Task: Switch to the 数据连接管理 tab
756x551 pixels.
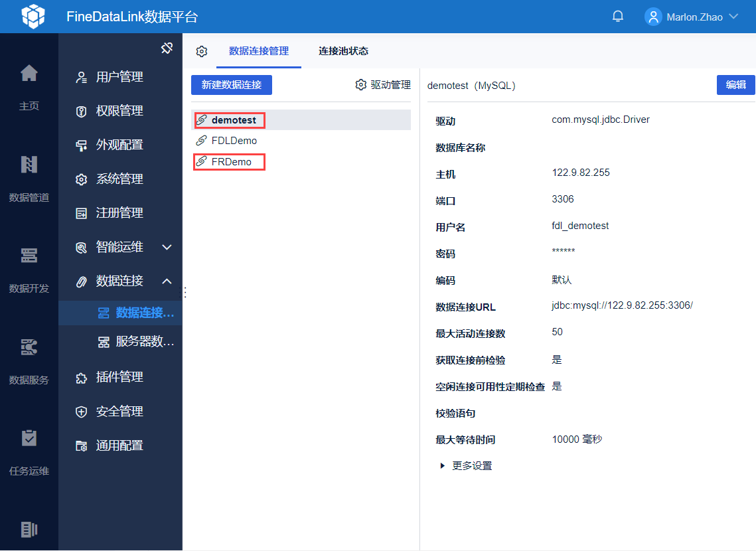Action: (x=258, y=51)
